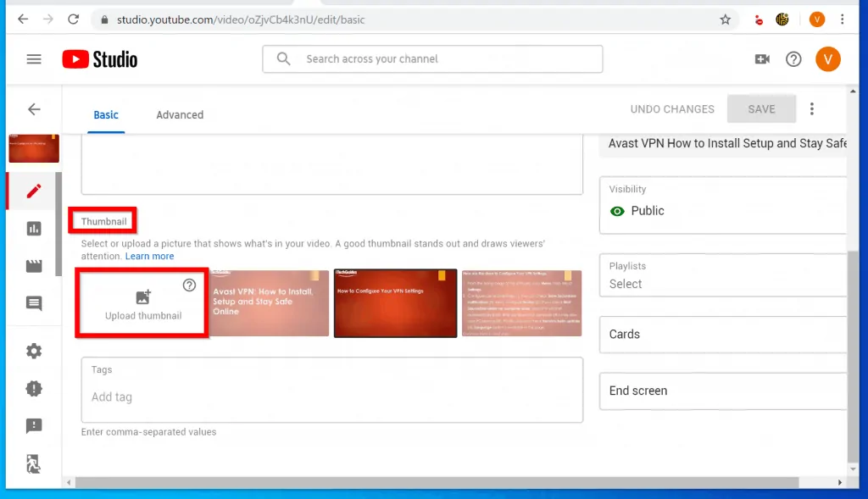Open the three-dot options menu beside Save
Viewport: 868px width, 499px height.
812,109
